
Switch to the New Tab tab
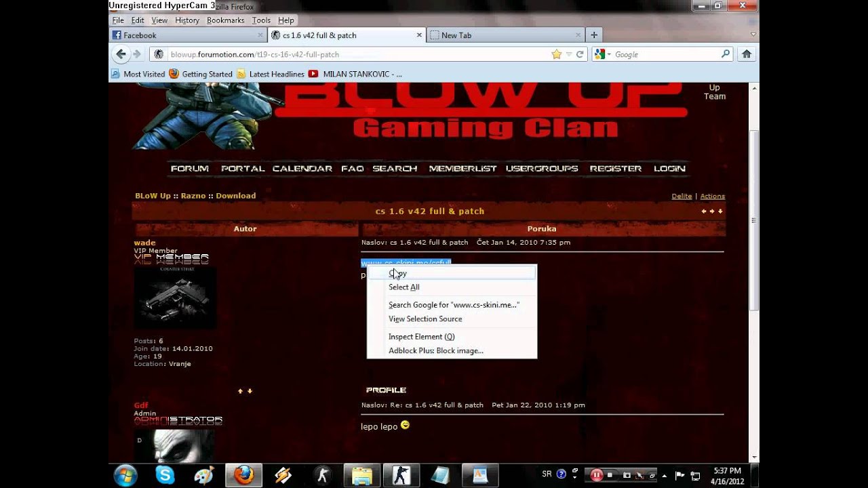pos(505,35)
